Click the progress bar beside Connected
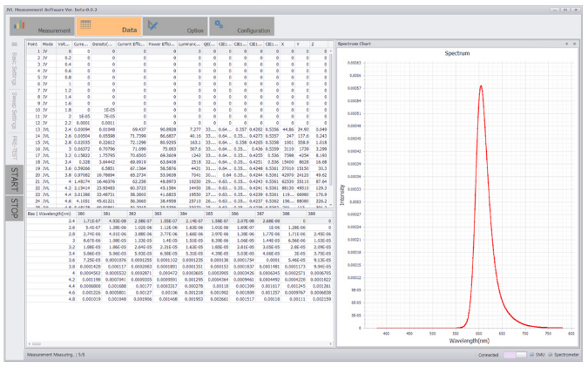The width and height of the screenshot is (588, 367). coord(515,355)
